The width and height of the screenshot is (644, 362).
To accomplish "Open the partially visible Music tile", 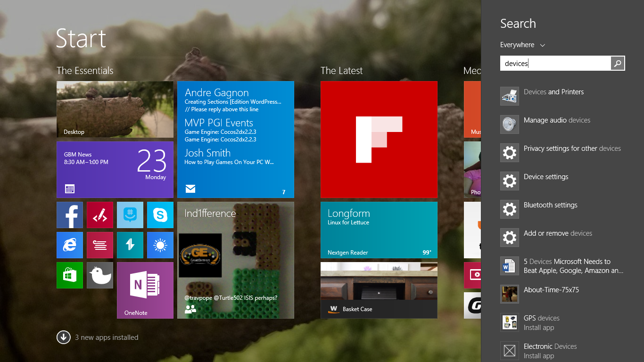I will (472, 109).
